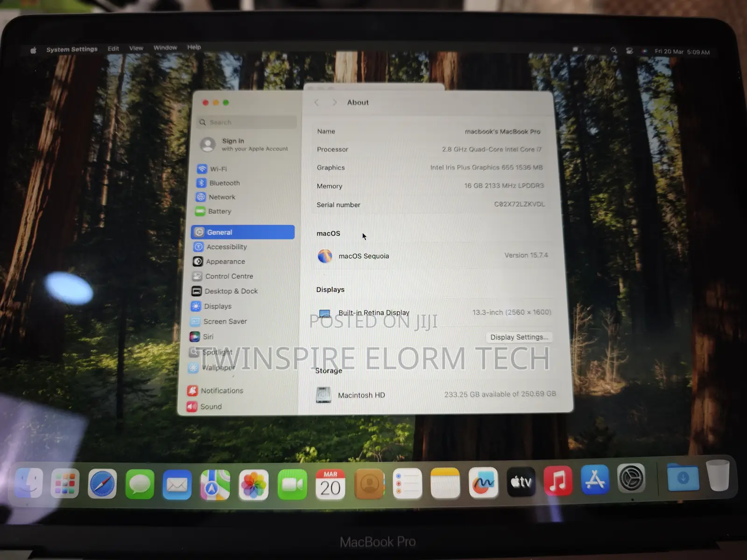Open Finder from the Dock
The width and height of the screenshot is (747, 560).
click(28, 483)
